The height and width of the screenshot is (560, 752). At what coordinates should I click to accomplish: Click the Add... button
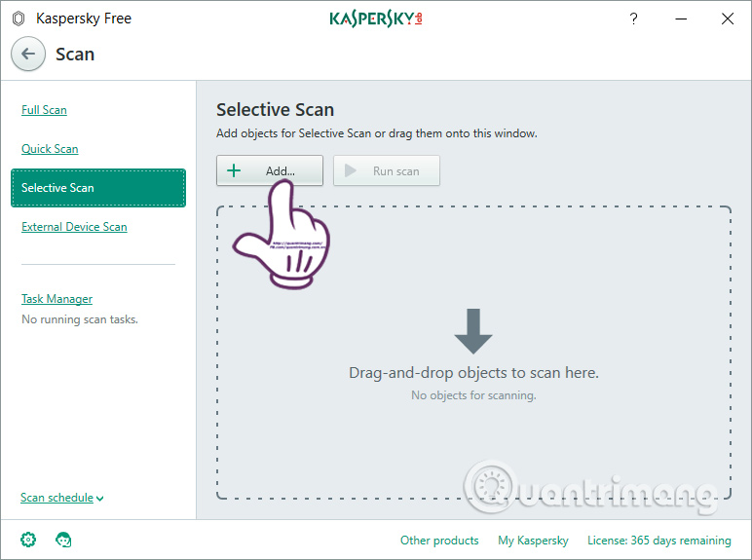click(x=270, y=170)
